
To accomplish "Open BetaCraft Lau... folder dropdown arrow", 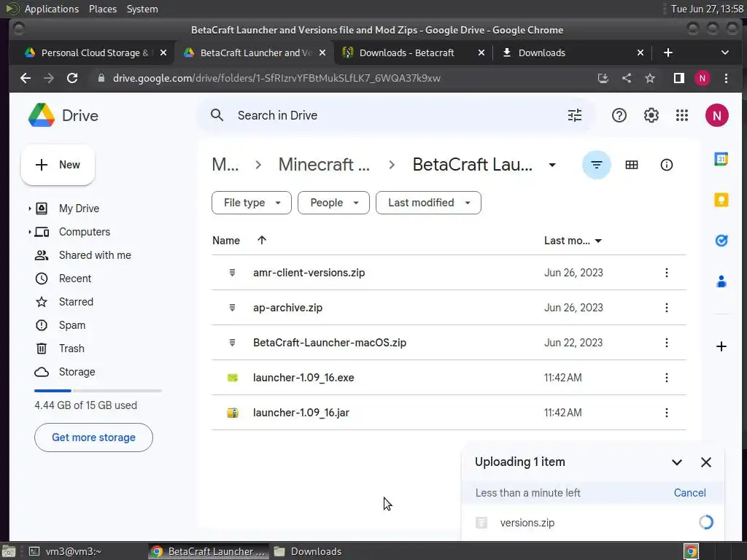I will pos(551,165).
